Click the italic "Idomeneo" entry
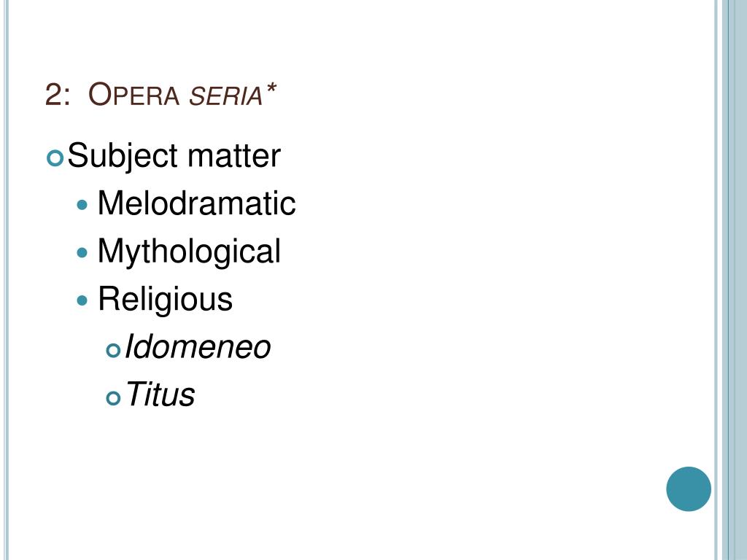Image resolution: width=747 pixels, height=560 pixels. [198, 346]
